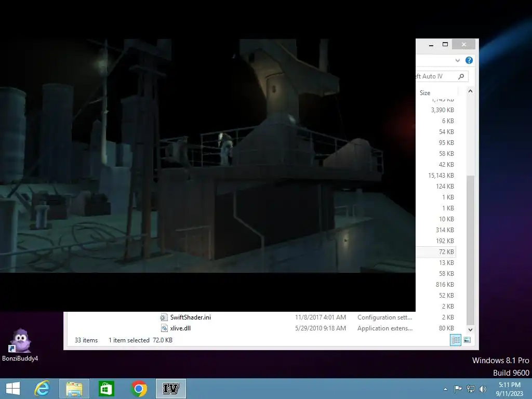Click the volume speaker tray icon
Screen dimensions: 532x399
tap(483, 389)
